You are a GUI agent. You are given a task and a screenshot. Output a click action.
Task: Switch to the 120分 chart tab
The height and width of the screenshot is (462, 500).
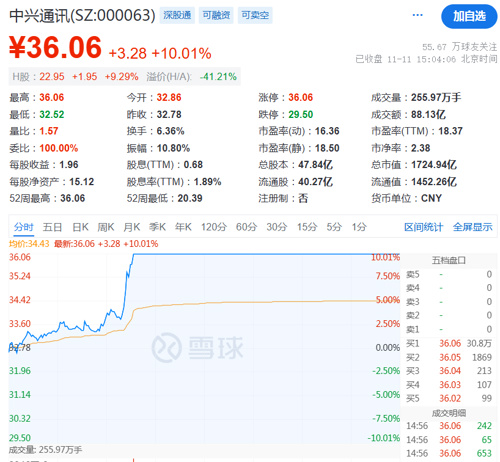214,227
